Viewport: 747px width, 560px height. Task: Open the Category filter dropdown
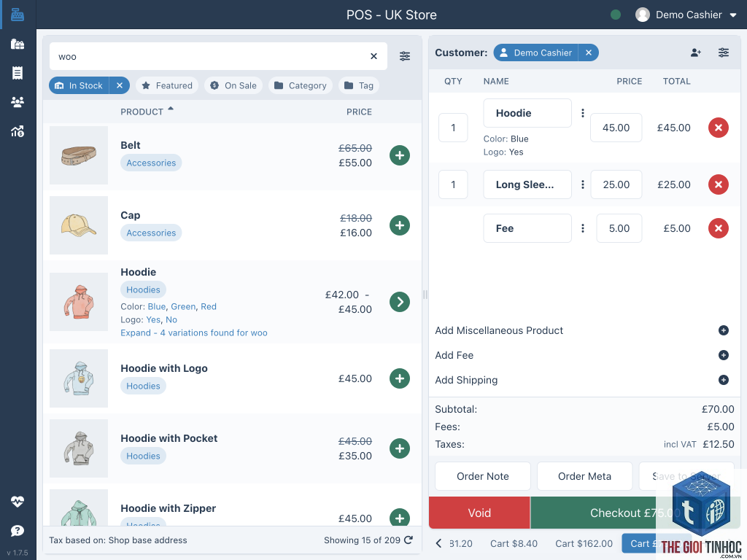(301, 85)
